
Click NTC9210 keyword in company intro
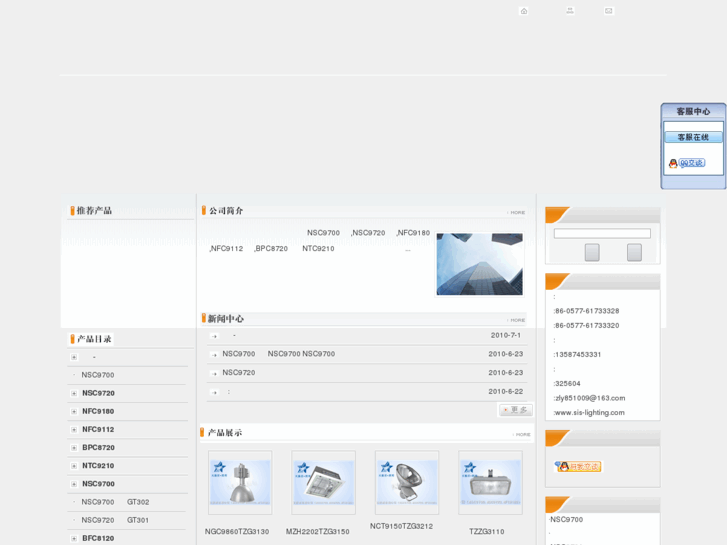318,248
